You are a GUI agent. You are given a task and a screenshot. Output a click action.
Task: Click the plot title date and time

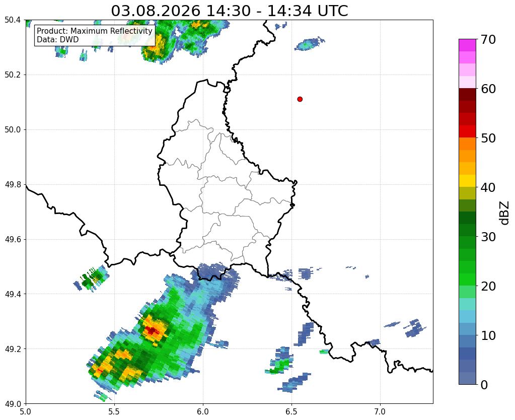point(229,11)
